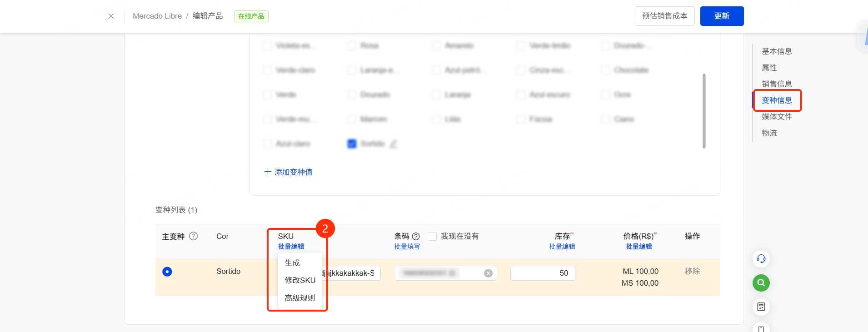Jump to 基本信息 section
The width and height of the screenshot is (868, 332).
pyautogui.click(x=777, y=51)
